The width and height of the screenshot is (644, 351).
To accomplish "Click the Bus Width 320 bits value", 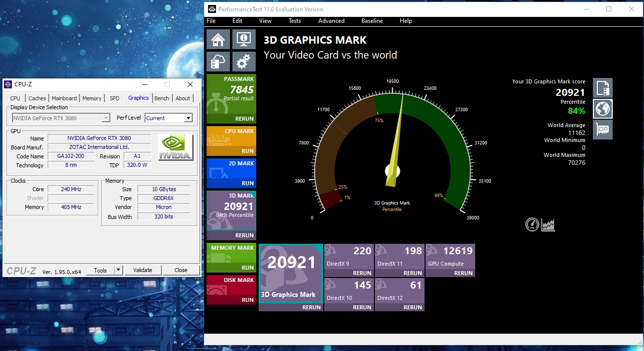I will (x=164, y=216).
